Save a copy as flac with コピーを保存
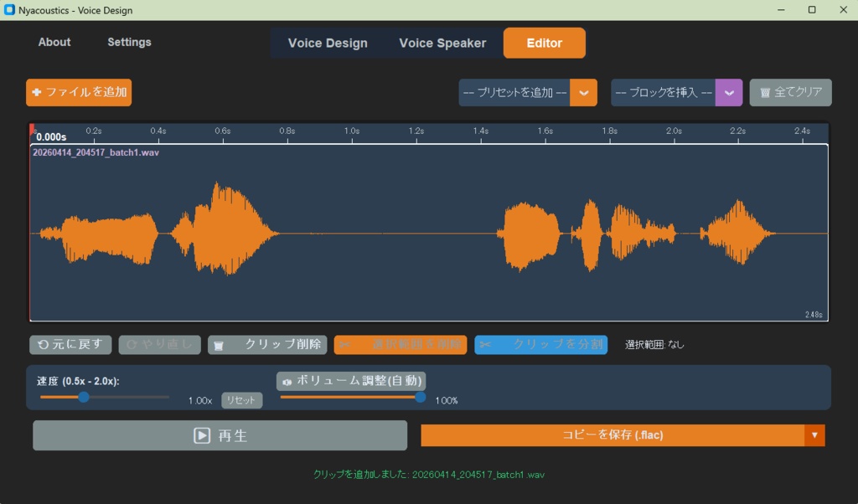This screenshot has height=504, width=858. point(612,435)
